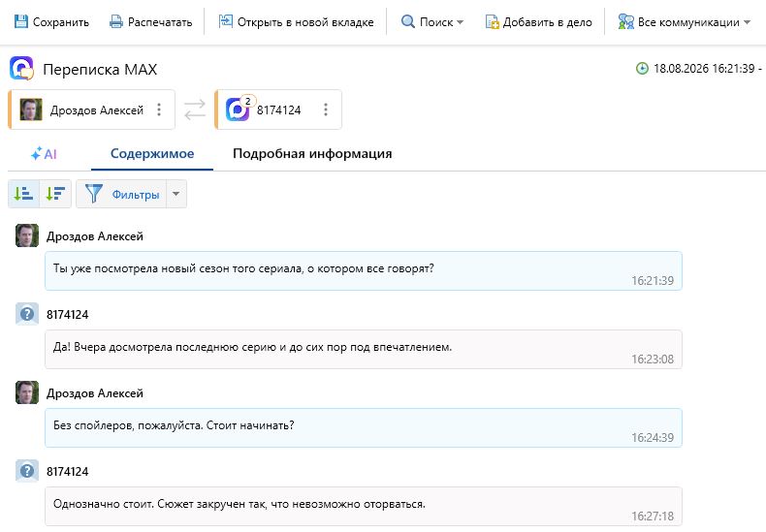This screenshot has height=532, width=766.
Task: Click sender name Дроздов Алексей above the 16:24:39 message
Action: click(95, 393)
